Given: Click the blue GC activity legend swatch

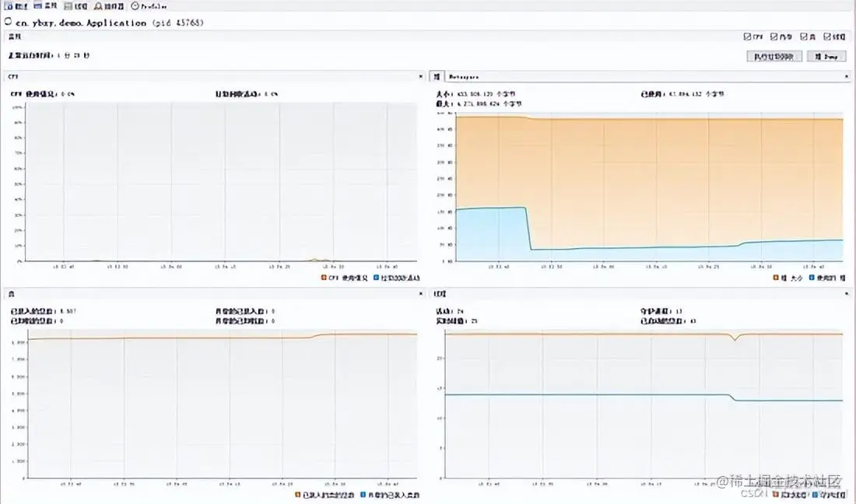Looking at the screenshot, I should pyautogui.click(x=377, y=278).
